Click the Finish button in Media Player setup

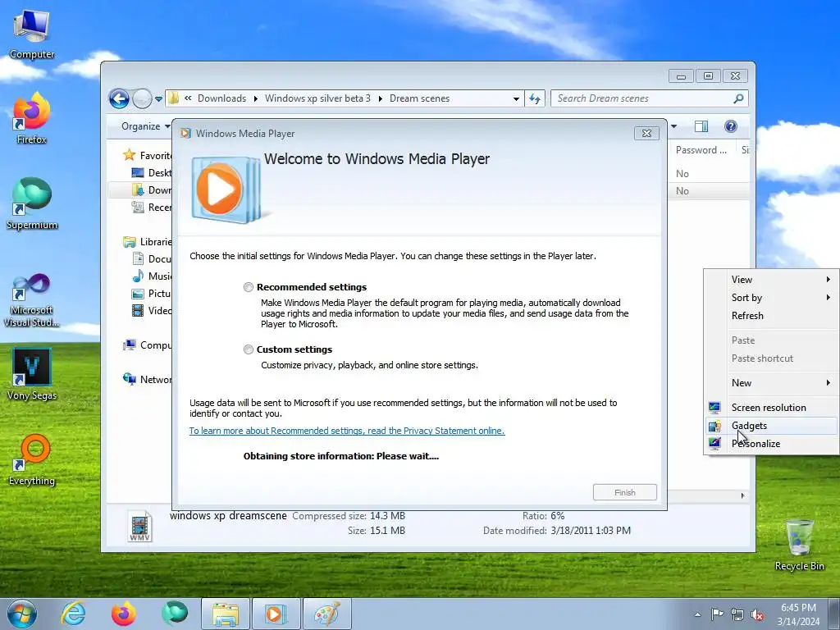[624, 492]
